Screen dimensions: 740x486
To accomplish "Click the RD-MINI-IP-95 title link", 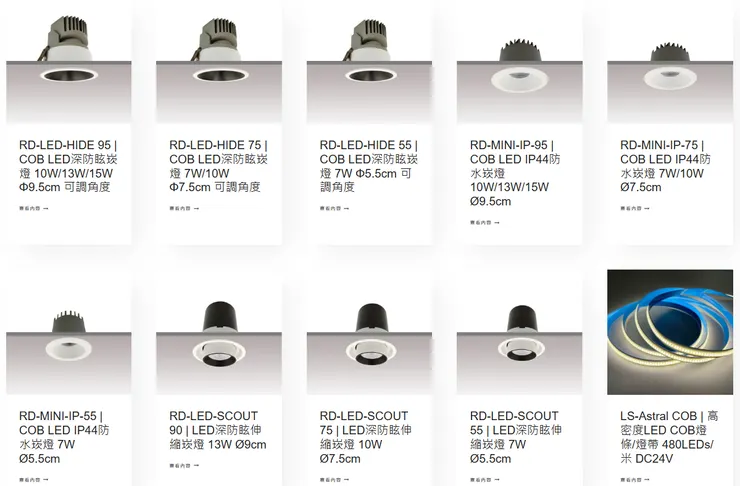I will [x=515, y=173].
